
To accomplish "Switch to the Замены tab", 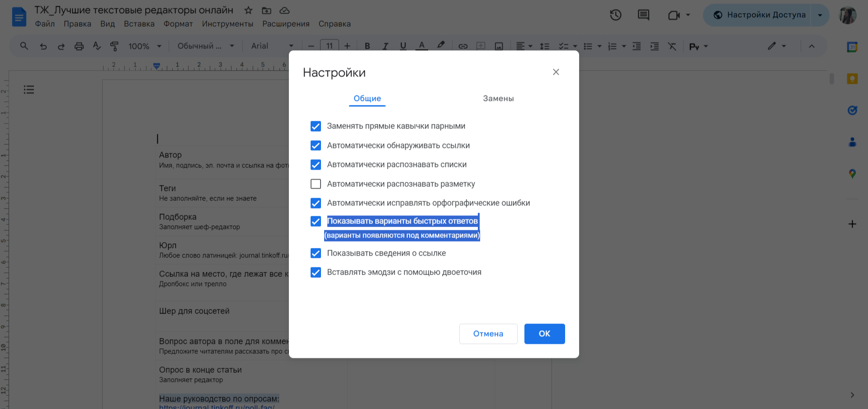I will (x=498, y=99).
